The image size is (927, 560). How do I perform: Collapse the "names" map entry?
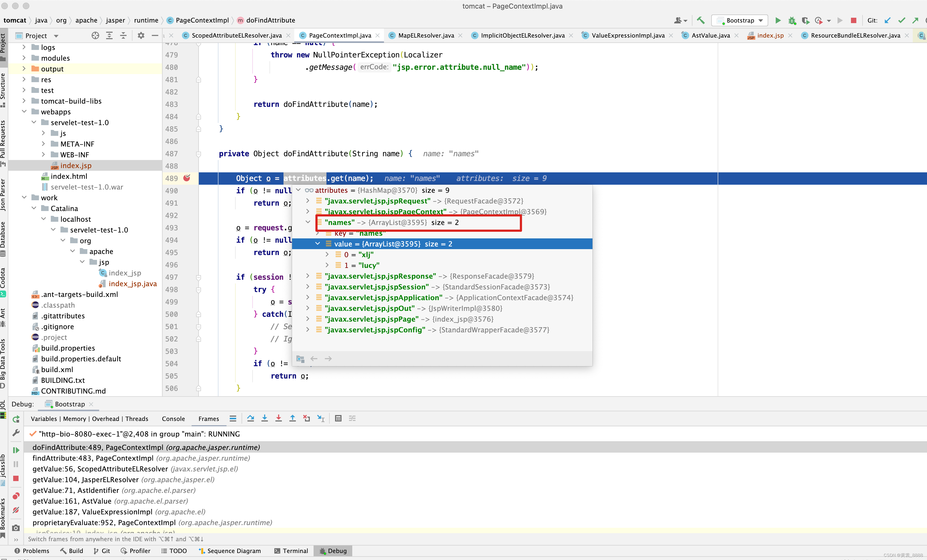(x=308, y=222)
